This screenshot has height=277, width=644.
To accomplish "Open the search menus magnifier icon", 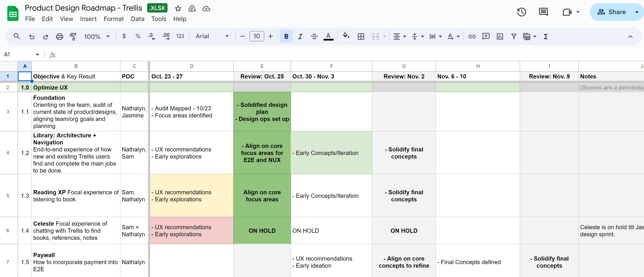I will 17,36.
